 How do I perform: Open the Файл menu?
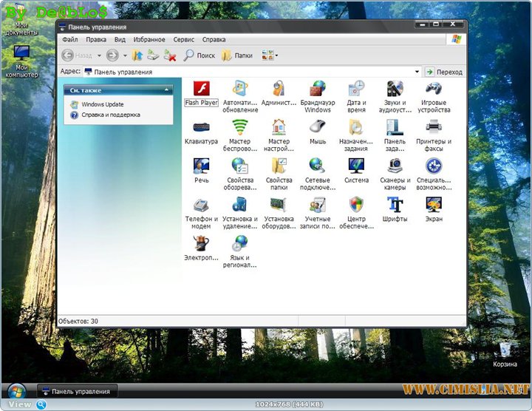click(69, 39)
